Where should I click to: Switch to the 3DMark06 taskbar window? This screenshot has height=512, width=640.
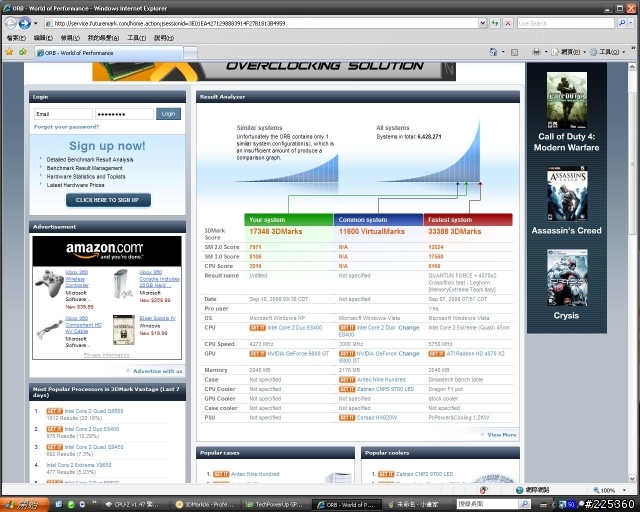click(x=206, y=505)
